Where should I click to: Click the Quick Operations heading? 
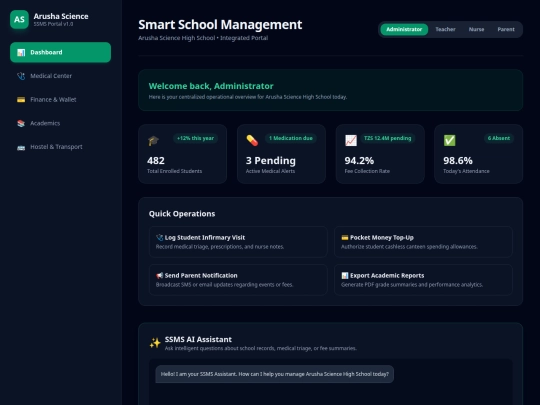(182, 214)
